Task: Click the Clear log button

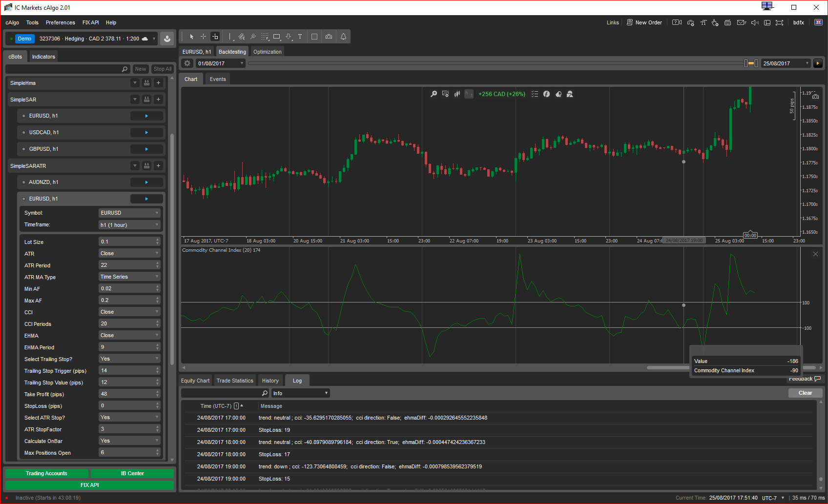Action: [x=806, y=393]
